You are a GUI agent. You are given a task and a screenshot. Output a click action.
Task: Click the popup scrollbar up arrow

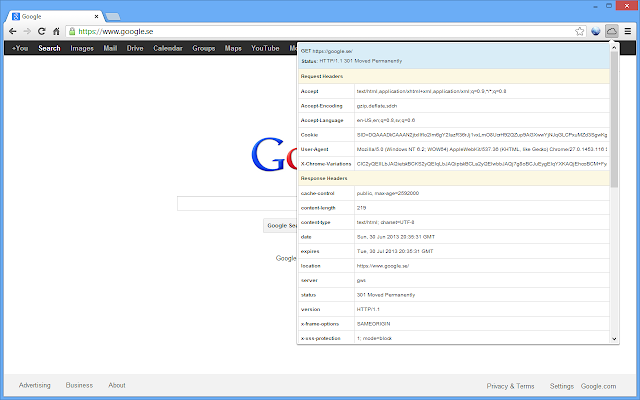point(614,48)
